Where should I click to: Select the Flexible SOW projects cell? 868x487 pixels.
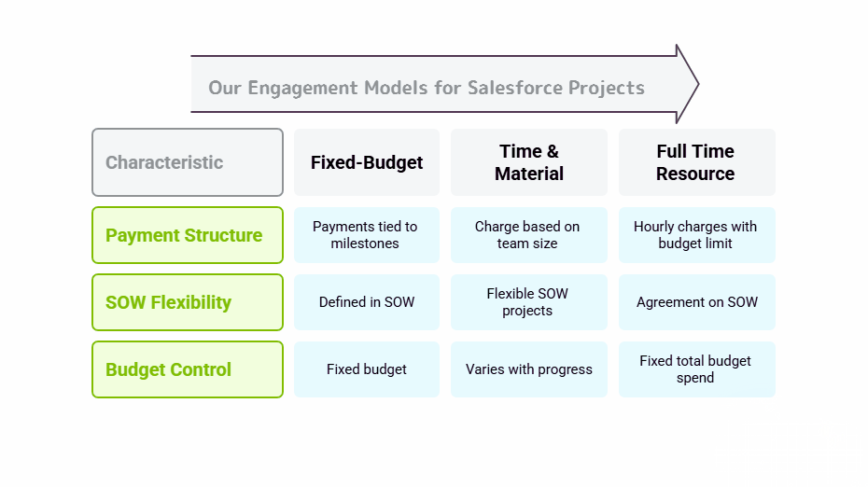click(529, 302)
